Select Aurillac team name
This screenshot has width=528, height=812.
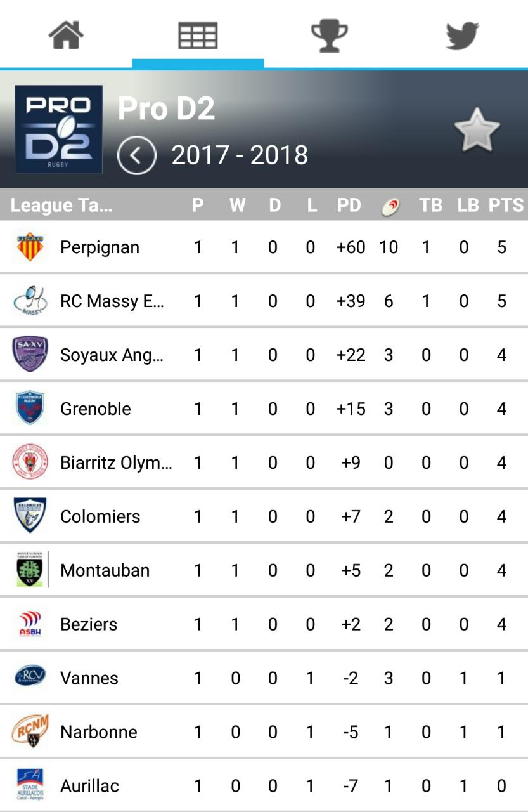[x=89, y=786]
